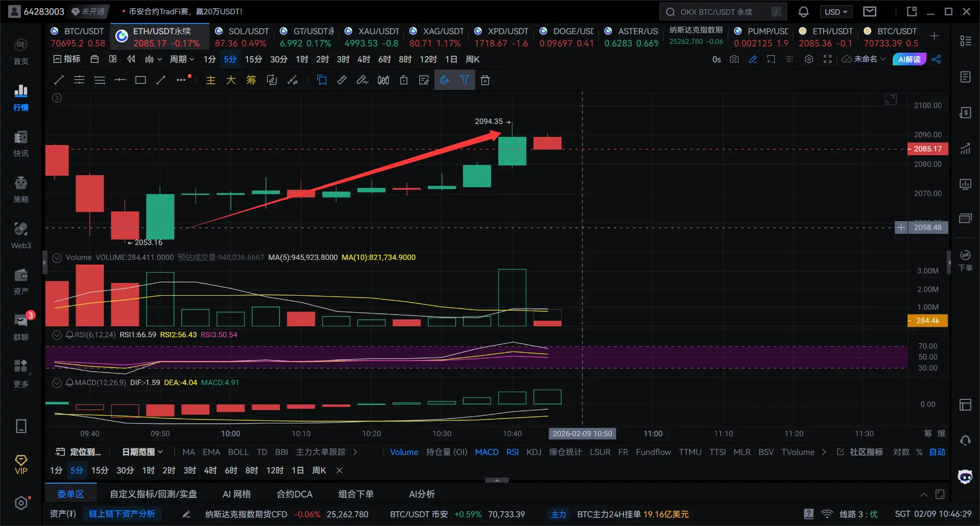
Task: Open the Web3 section icon
Action: click(x=21, y=235)
